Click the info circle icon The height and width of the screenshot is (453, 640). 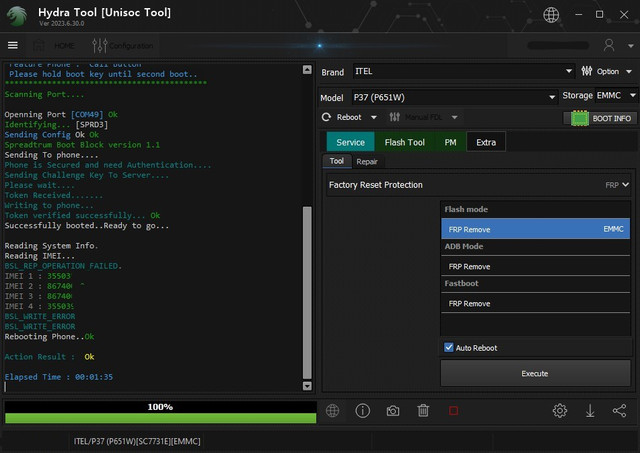coord(362,411)
